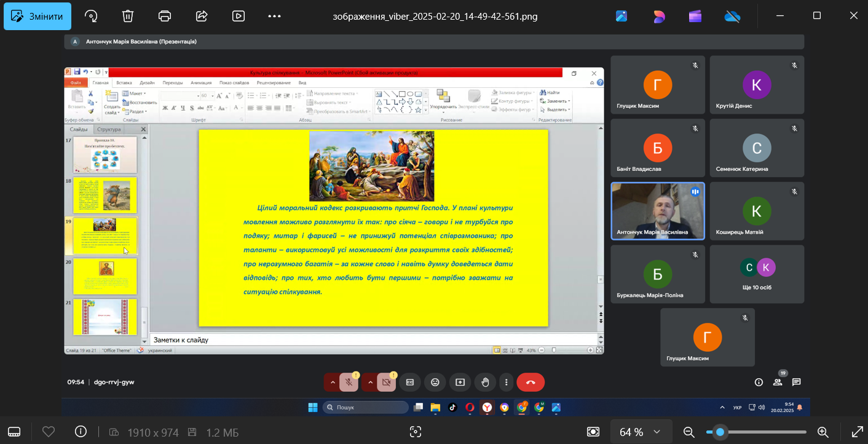Open the Показ слайдов ribbon tab
This screenshot has height=444, width=868.
click(x=234, y=82)
